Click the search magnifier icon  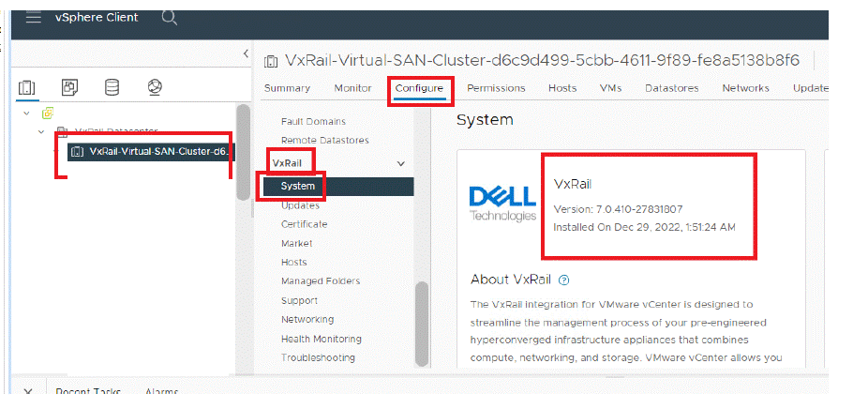pyautogui.click(x=170, y=18)
